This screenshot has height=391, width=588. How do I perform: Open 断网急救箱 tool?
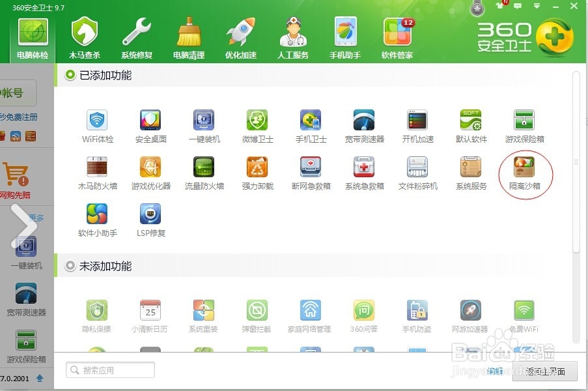(x=311, y=173)
